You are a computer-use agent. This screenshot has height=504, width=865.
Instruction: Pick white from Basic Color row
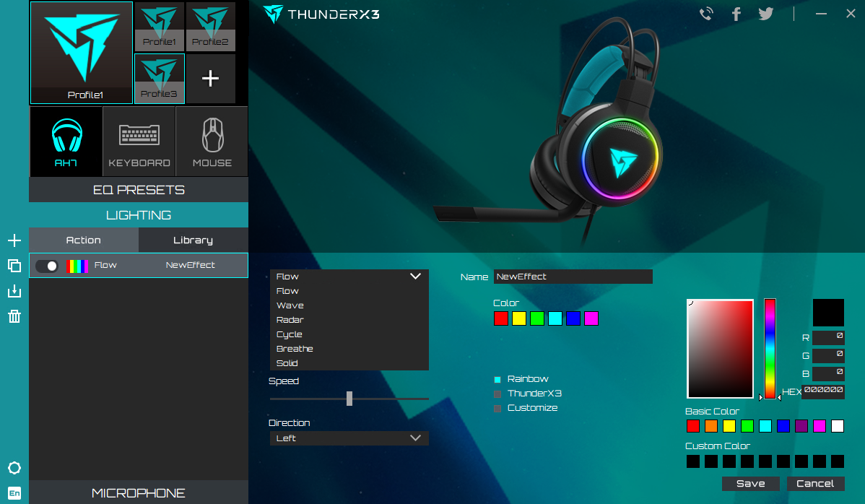(838, 426)
